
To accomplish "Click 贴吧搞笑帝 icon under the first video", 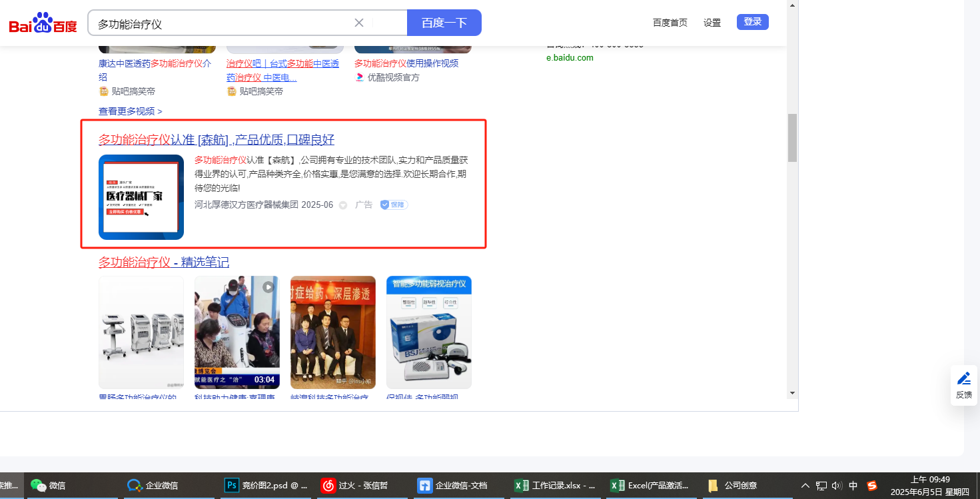I will click(103, 91).
